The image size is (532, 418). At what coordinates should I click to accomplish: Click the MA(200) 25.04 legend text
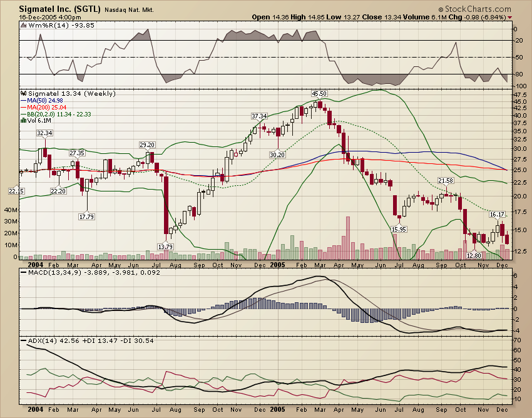coord(47,107)
